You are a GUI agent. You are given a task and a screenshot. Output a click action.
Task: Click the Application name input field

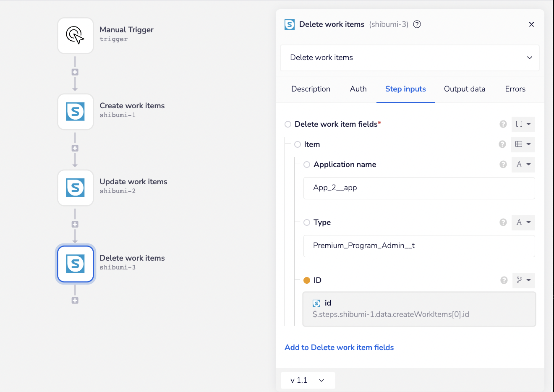point(419,188)
